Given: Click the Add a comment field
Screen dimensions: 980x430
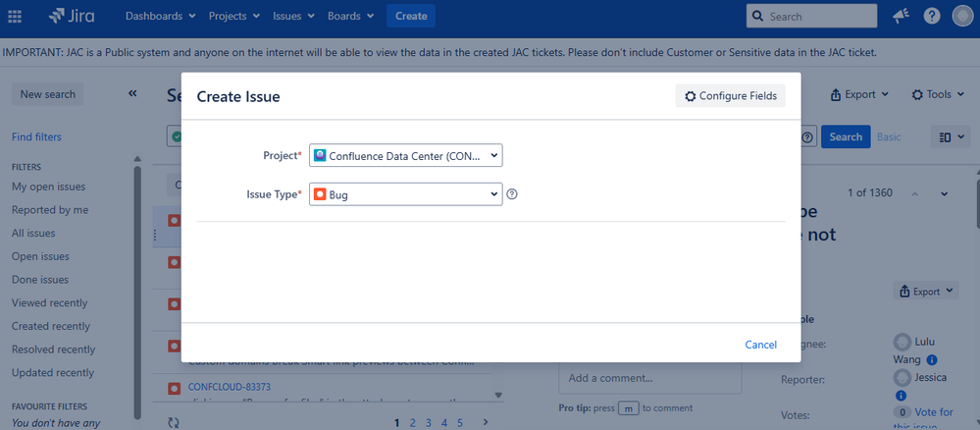Looking at the screenshot, I should pyautogui.click(x=650, y=378).
